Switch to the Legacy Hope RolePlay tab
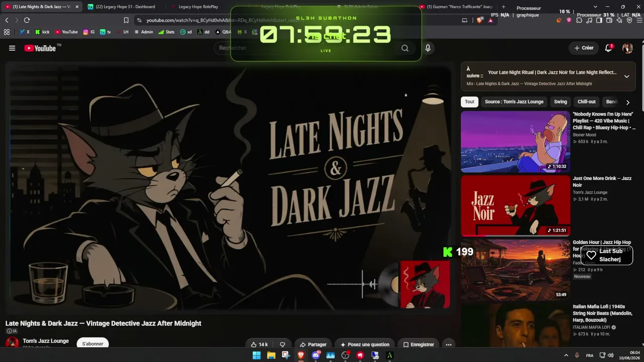 pos(197,7)
